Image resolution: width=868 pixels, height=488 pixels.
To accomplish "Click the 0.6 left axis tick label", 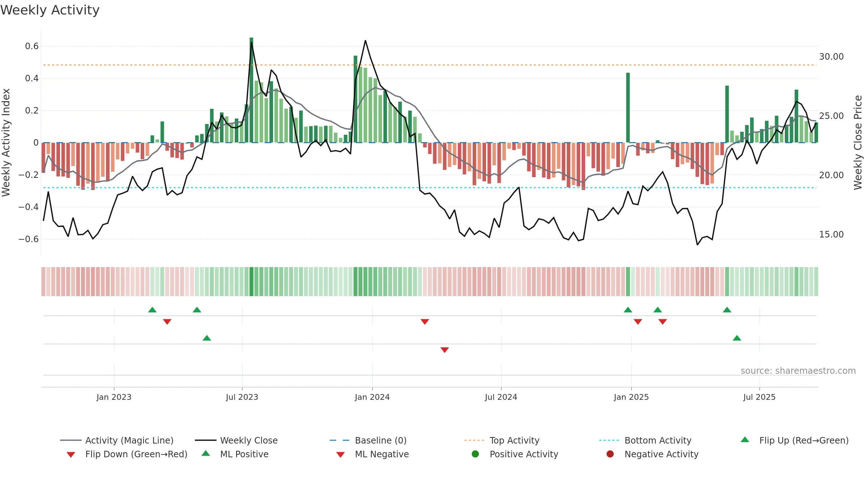I will 32,46.
